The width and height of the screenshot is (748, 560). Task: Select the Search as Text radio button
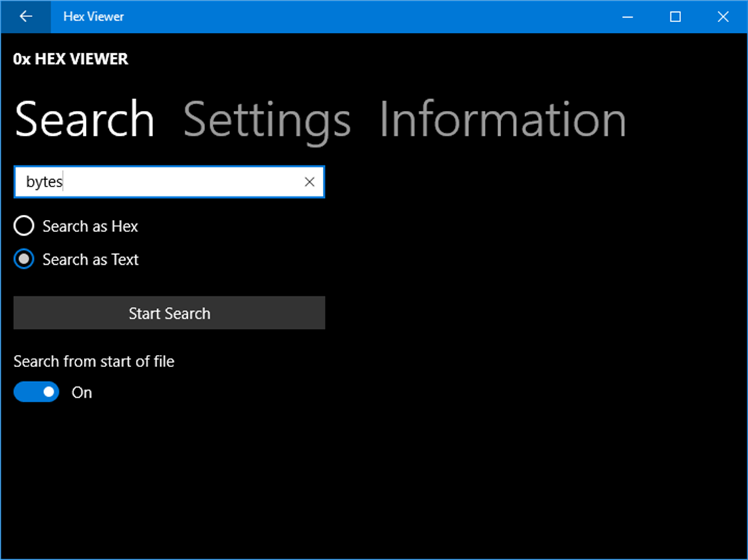23,259
